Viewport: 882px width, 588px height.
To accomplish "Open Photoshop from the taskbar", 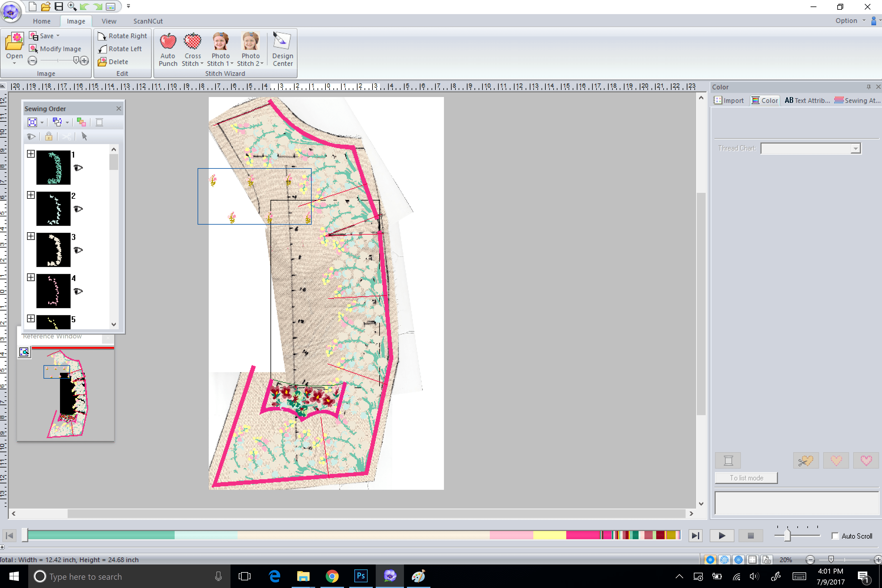I will point(360,576).
